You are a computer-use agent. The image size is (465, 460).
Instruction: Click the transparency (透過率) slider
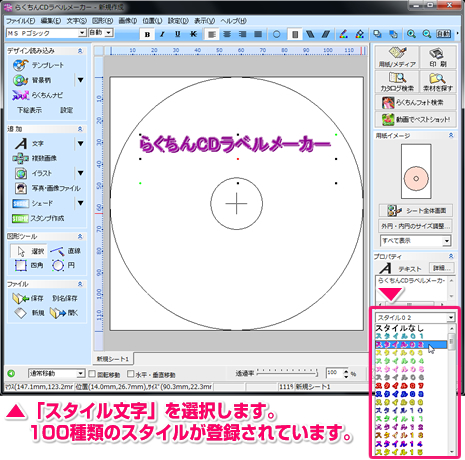click(287, 373)
